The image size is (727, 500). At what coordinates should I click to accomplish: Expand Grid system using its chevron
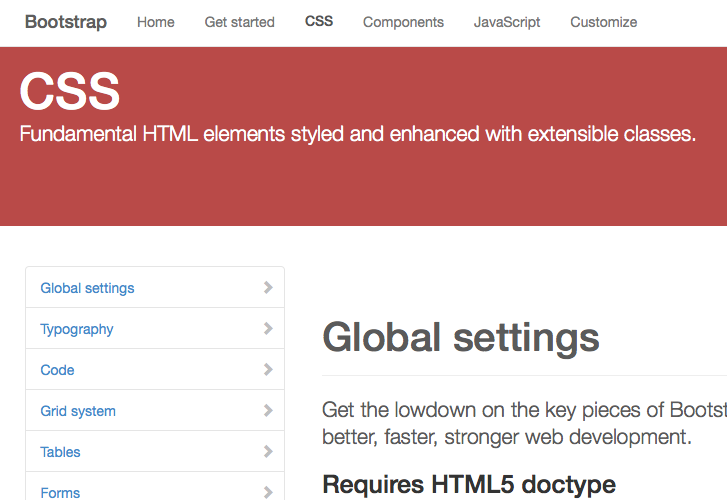coord(268,411)
